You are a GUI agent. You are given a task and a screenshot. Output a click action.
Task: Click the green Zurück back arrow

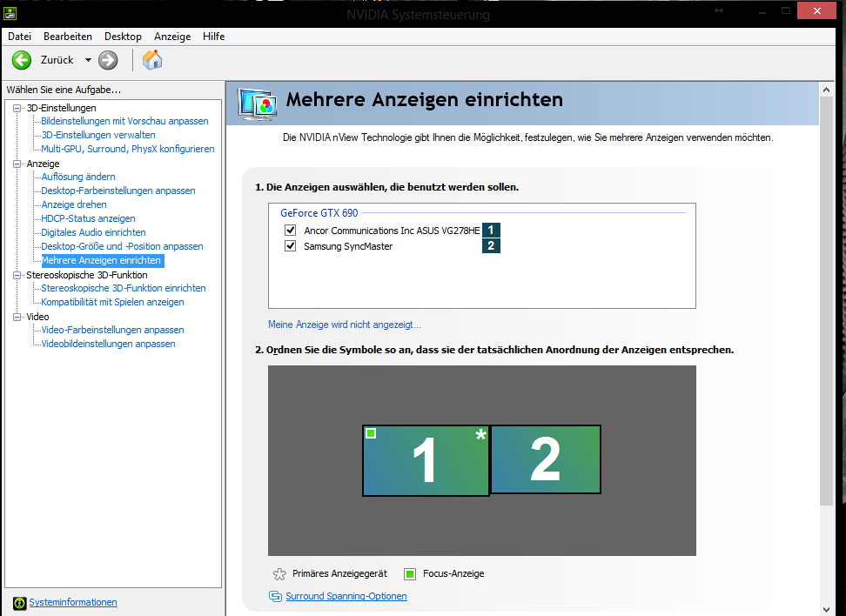(x=22, y=60)
